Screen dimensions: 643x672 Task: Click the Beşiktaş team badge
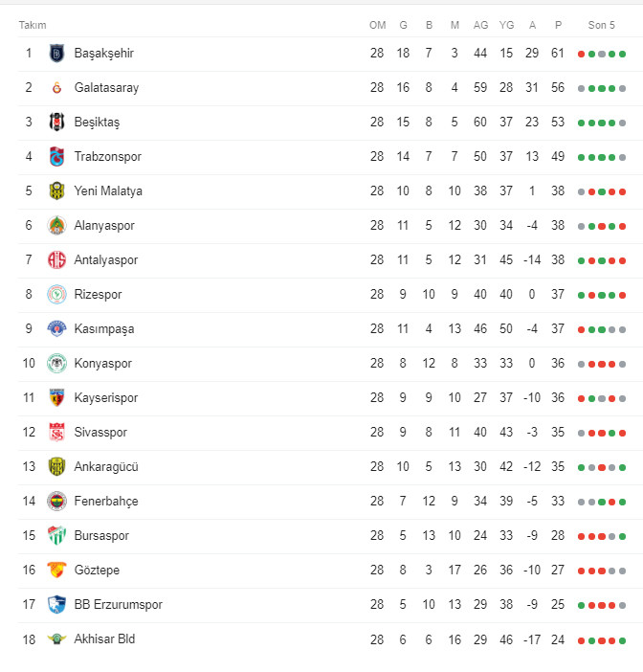click(56, 123)
